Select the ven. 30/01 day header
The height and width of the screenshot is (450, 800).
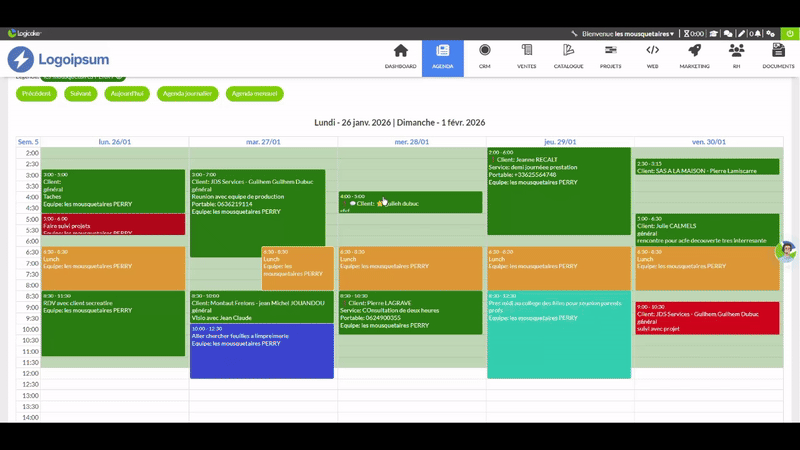click(x=709, y=142)
